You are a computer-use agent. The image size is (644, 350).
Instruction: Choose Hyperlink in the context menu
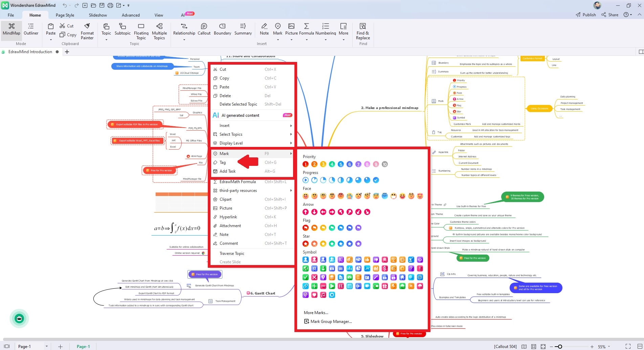coord(252,217)
